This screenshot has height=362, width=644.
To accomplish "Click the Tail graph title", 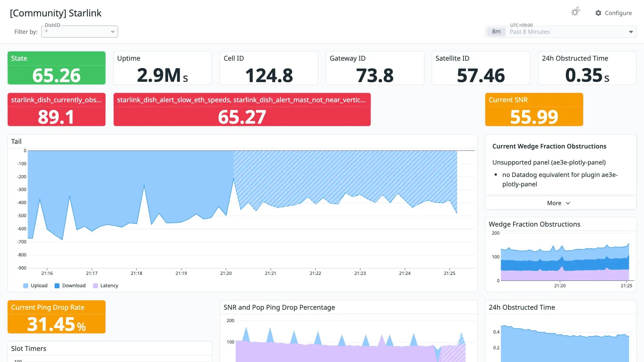I will click(x=16, y=141).
